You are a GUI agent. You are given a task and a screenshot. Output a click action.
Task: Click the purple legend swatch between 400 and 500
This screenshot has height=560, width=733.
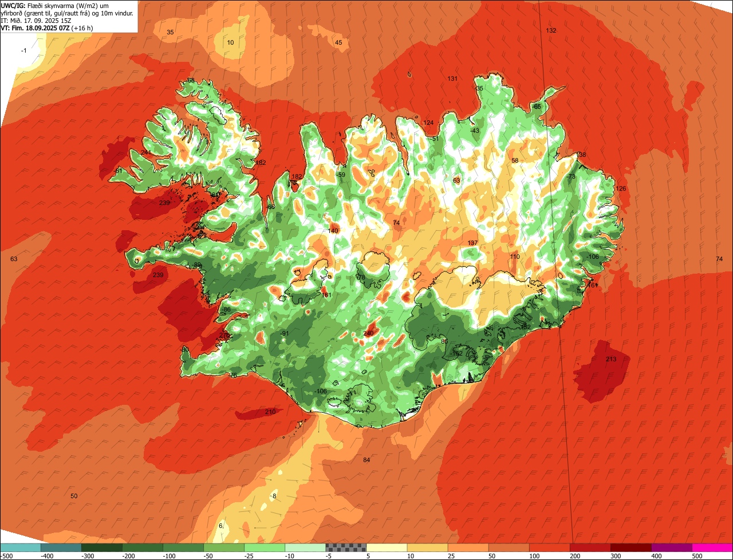(x=672, y=547)
